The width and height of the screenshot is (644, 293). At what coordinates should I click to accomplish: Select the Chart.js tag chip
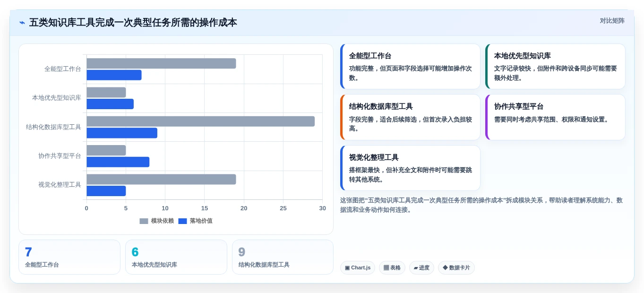point(358,267)
